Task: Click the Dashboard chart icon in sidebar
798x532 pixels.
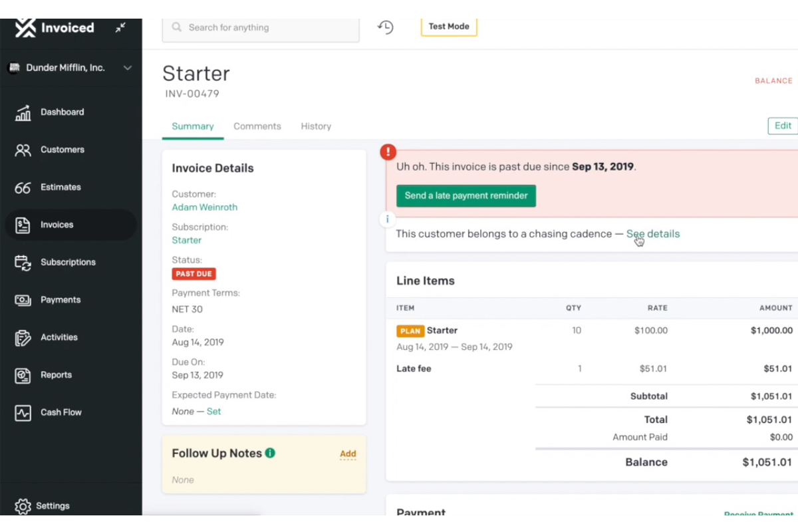Action: pos(23,113)
